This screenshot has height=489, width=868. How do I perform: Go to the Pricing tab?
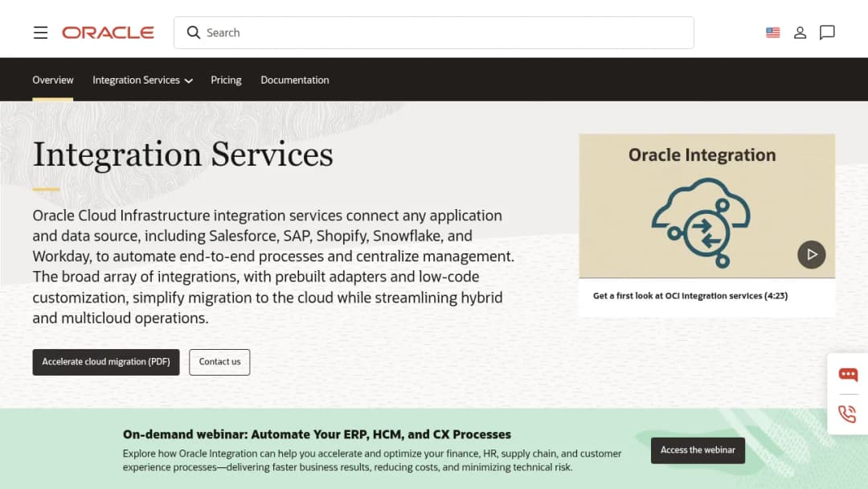pos(226,80)
